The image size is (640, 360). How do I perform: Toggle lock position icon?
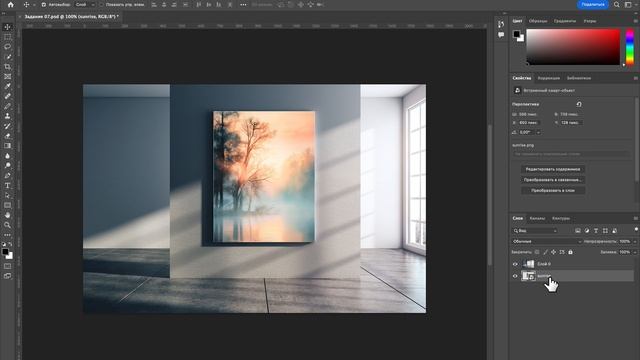click(x=553, y=252)
